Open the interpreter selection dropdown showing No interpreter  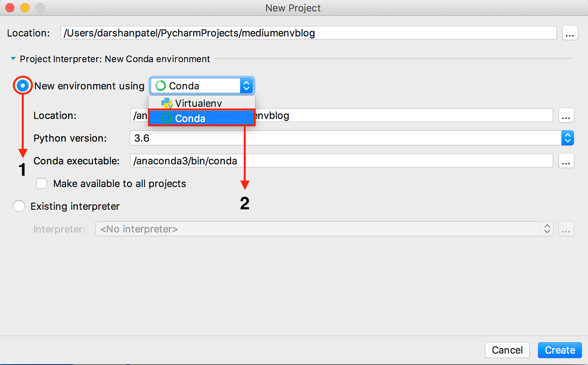tap(547, 229)
